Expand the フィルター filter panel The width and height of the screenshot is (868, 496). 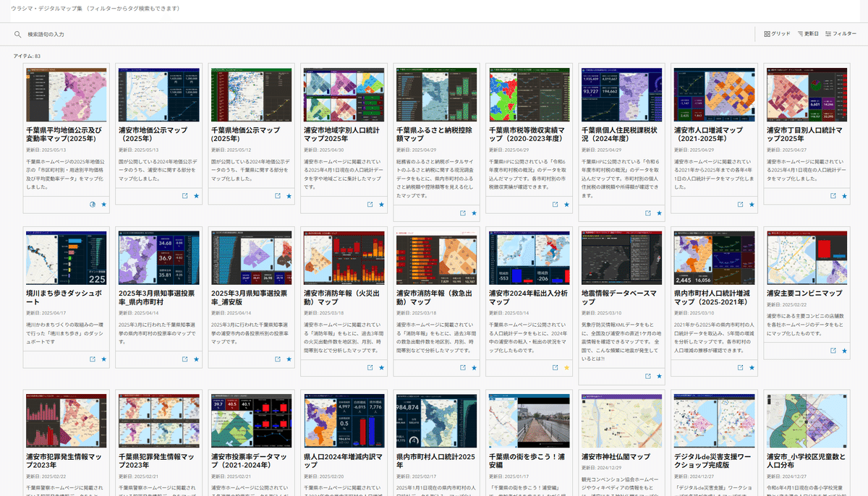tap(841, 34)
